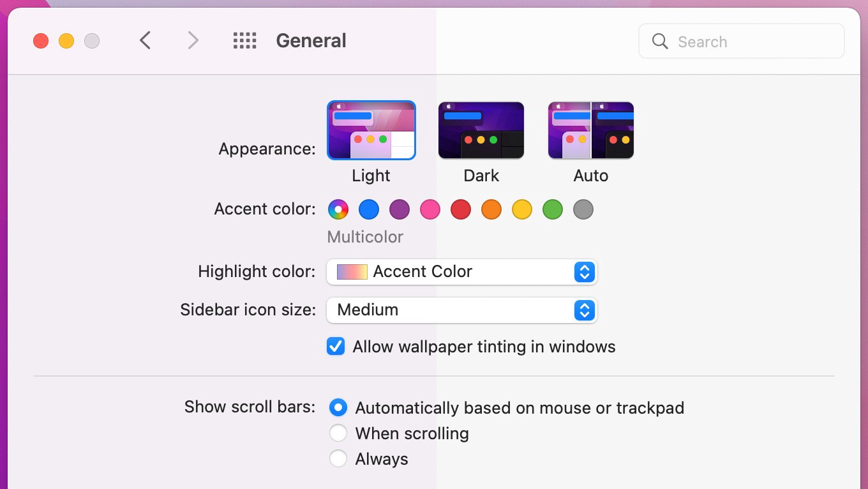Choose the orange accent color
868x489 pixels.
pyautogui.click(x=491, y=209)
